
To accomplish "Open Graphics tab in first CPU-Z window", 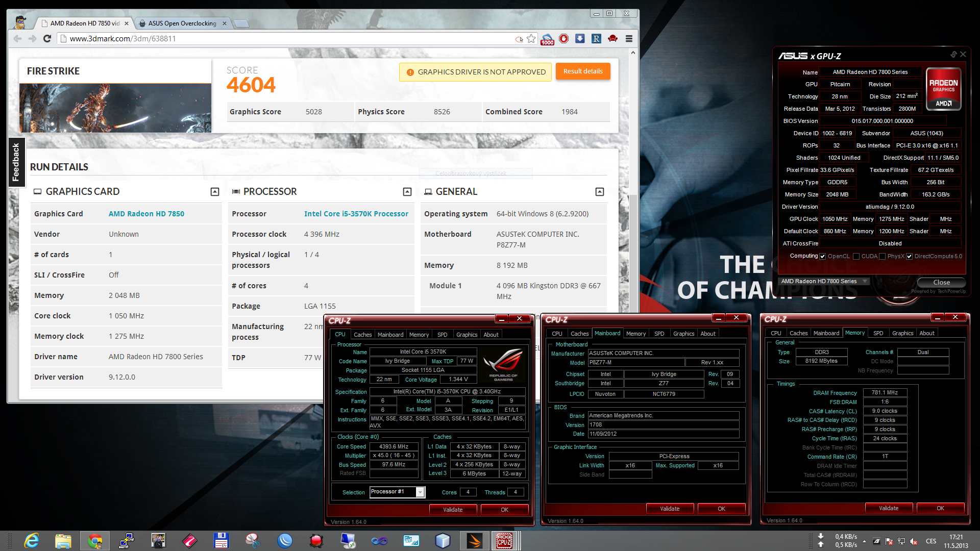I will click(467, 335).
